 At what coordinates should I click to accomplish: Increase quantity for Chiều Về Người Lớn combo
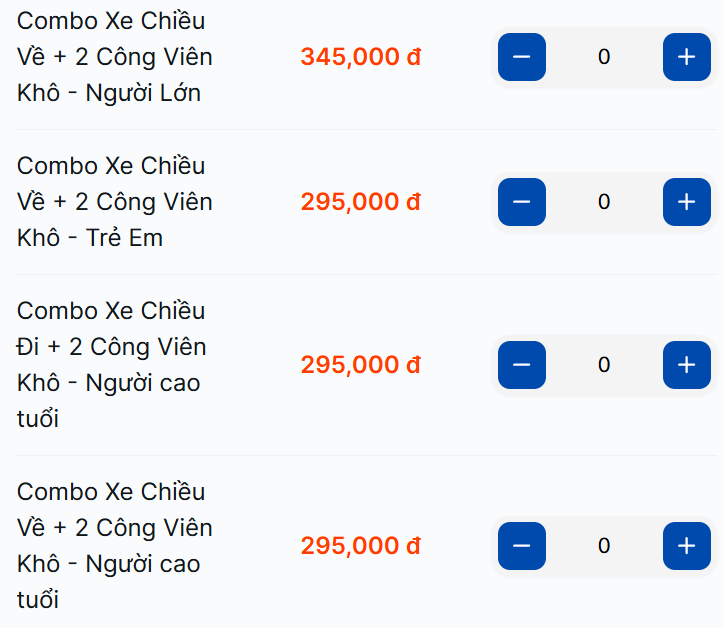pos(687,57)
